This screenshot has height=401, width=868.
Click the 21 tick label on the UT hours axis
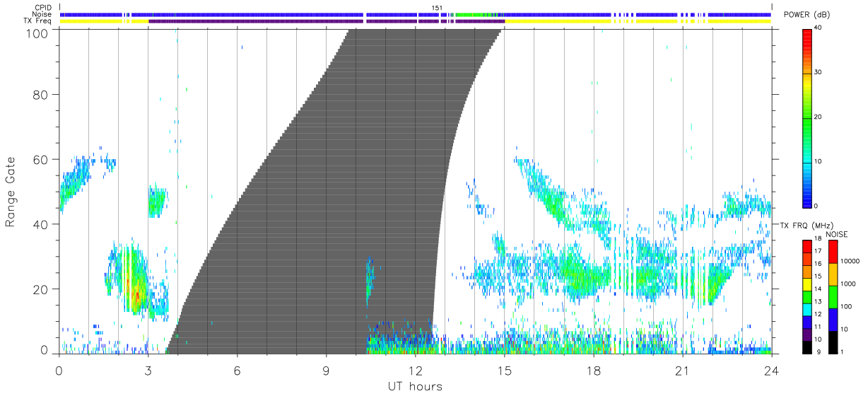pos(682,370)
